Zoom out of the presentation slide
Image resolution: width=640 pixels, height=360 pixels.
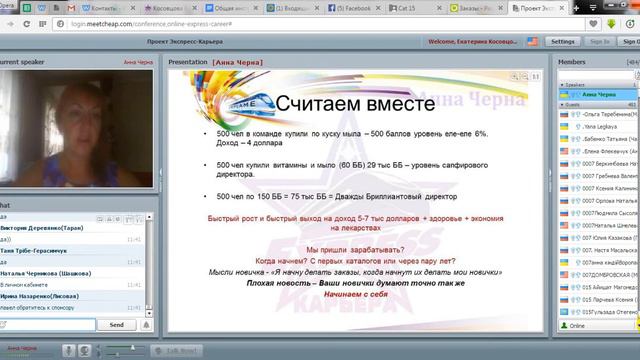pos(525,77)
